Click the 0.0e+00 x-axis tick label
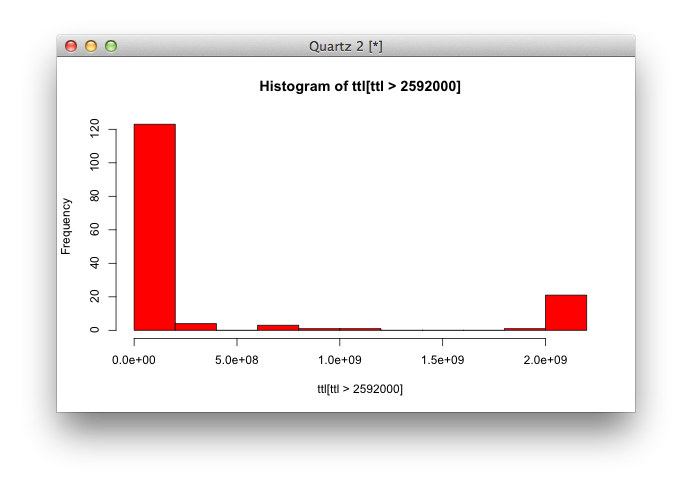 pyautogui.click(x=134, y=360)
